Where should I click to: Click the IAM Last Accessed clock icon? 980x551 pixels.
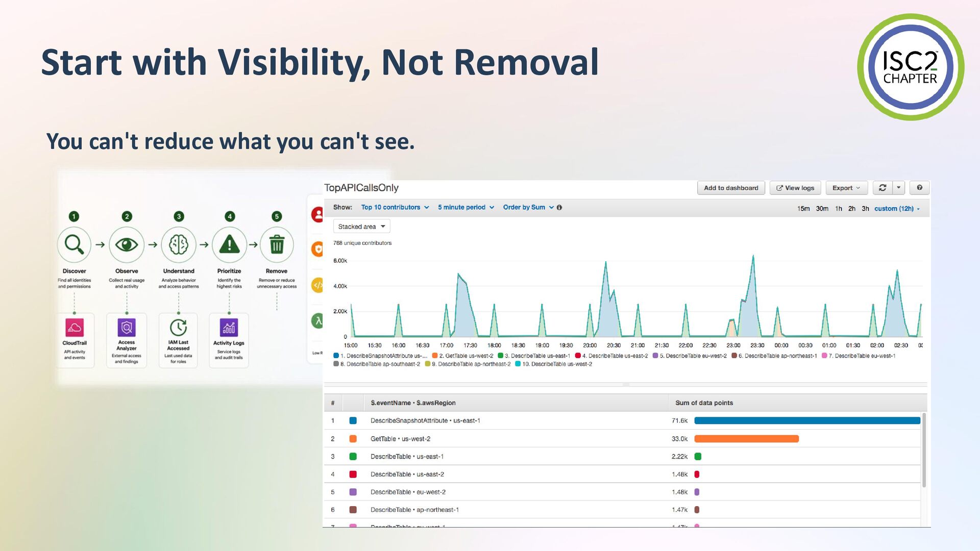pos(178,328)
